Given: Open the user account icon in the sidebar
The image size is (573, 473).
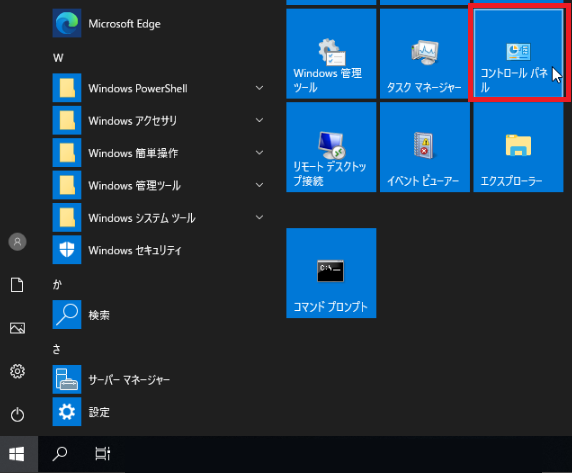Looking at the screenshot, I should click(x=17, y=242).
